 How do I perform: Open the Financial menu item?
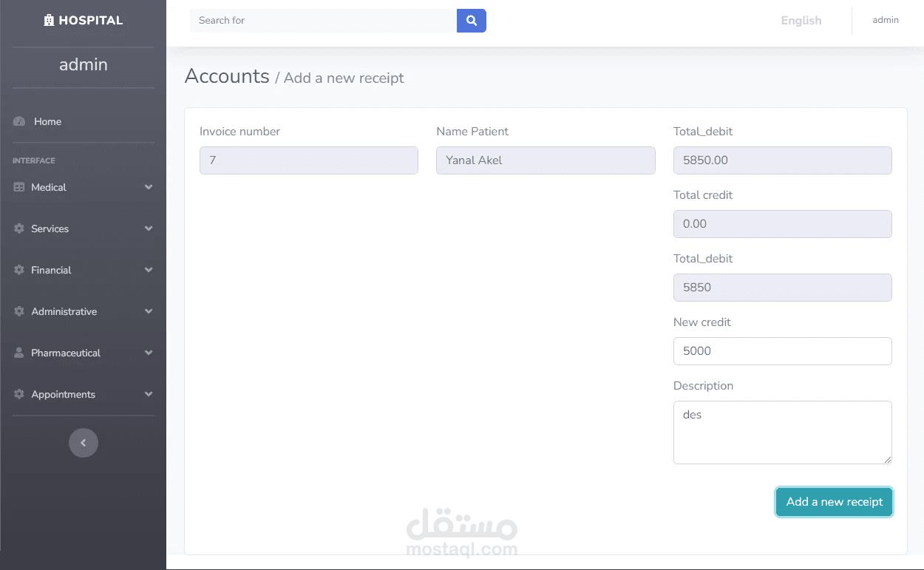coord(52,271)
